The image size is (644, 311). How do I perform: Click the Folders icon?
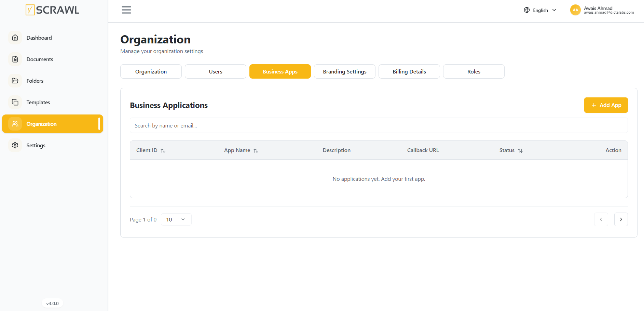tap(15, 81)
